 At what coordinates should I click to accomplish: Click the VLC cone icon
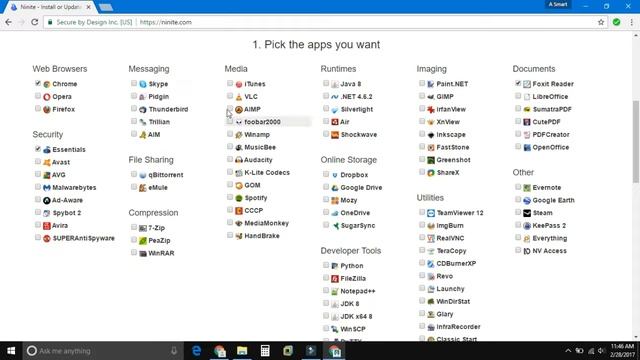coord(239,97)
